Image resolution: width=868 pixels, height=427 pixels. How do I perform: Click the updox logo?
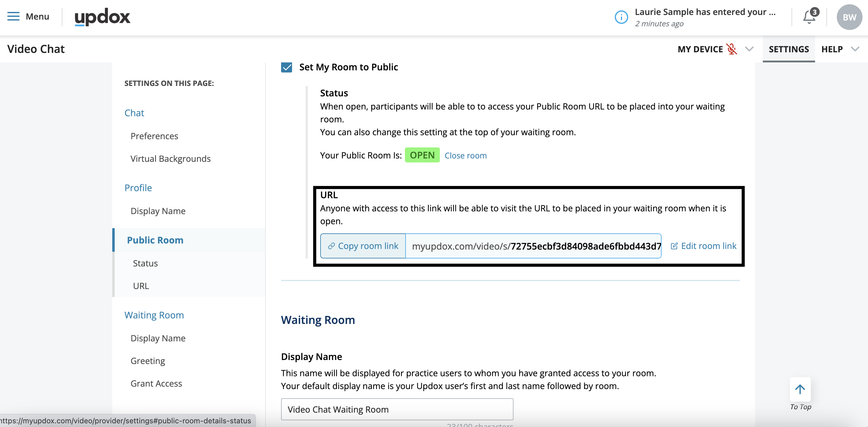(x=102, y=17)
